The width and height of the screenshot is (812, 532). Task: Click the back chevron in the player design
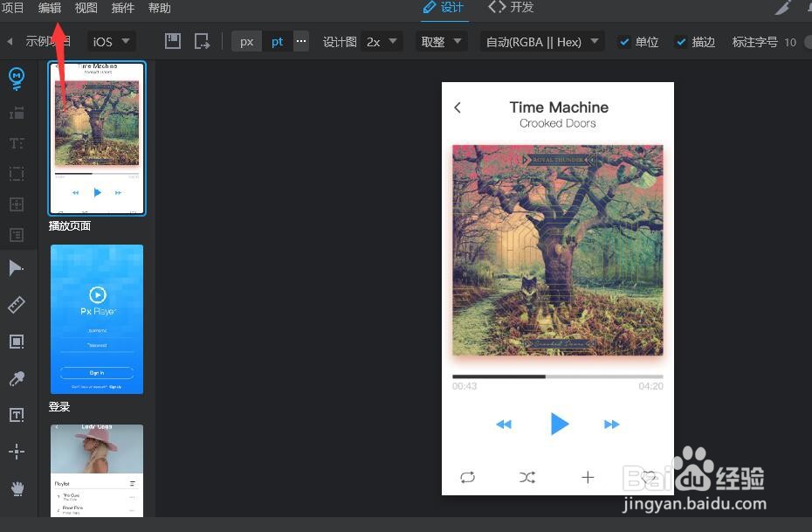click(458, 107)
